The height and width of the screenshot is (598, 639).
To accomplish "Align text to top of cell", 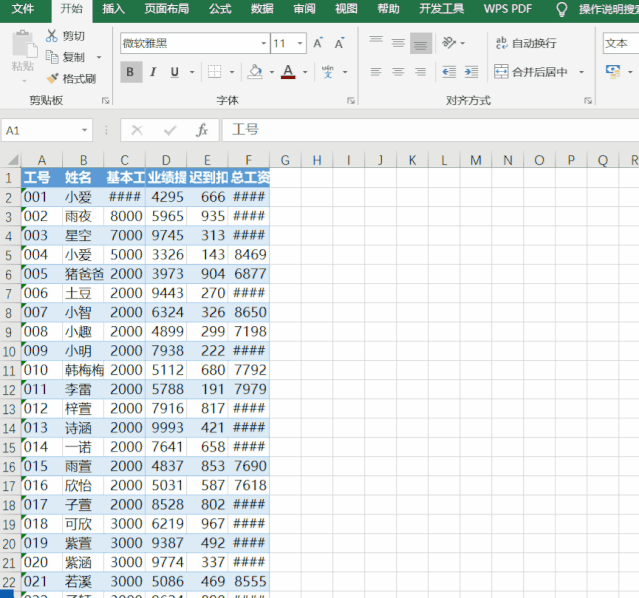I will tap(376, 42).
